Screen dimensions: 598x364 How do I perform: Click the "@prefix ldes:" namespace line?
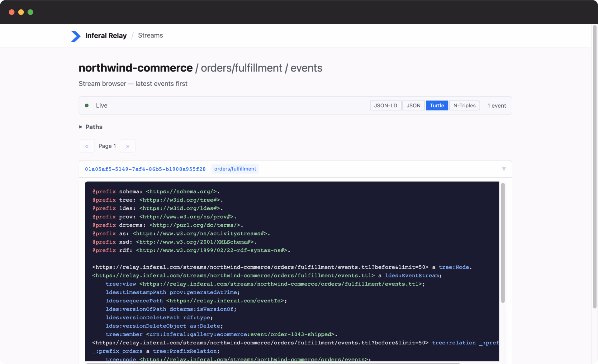pos(158,208)
